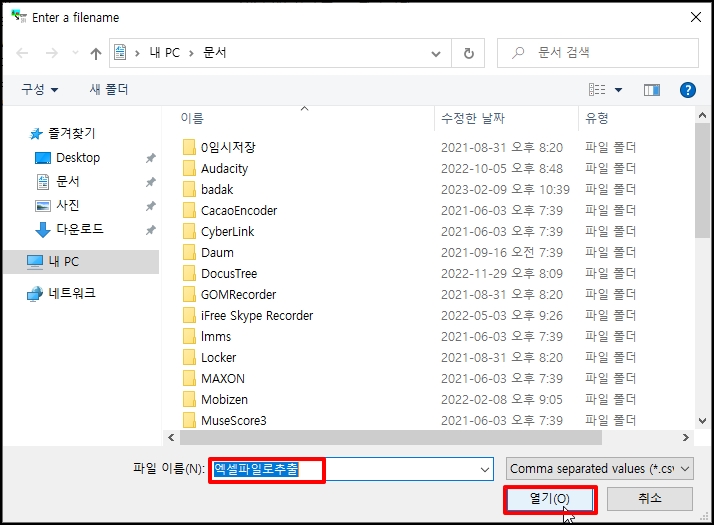The width and height of the screenshot is (714, 525).
Task: Click the folder icon of MAXON
Action: point(189,377)
